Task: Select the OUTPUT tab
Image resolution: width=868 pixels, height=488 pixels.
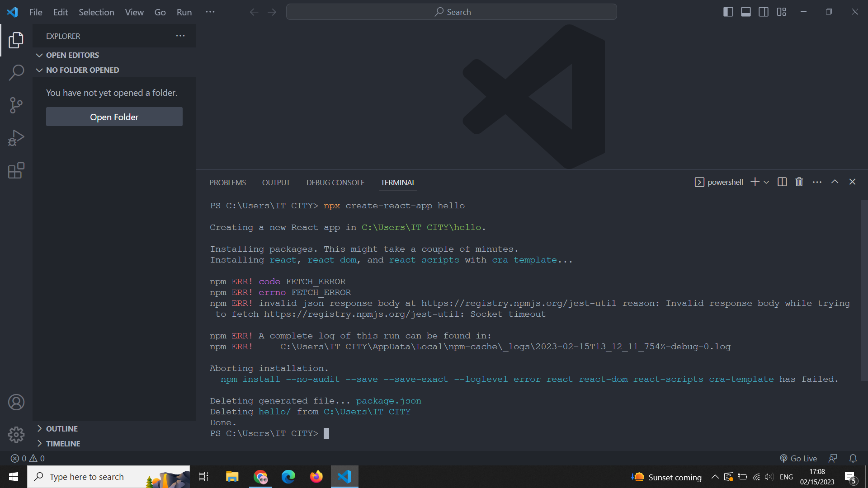Action: (x=276, y=183)
